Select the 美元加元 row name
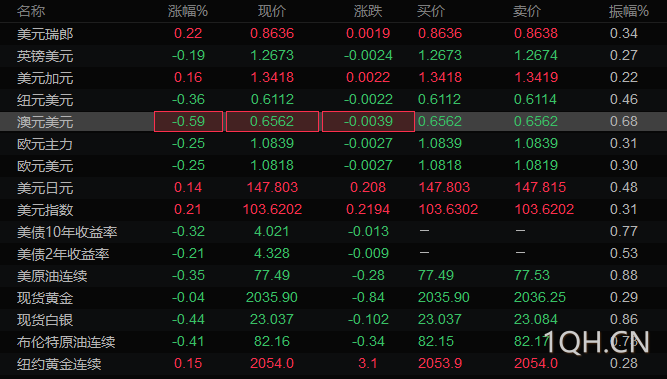This screenshot has width=667, height=379. [45, 78]
